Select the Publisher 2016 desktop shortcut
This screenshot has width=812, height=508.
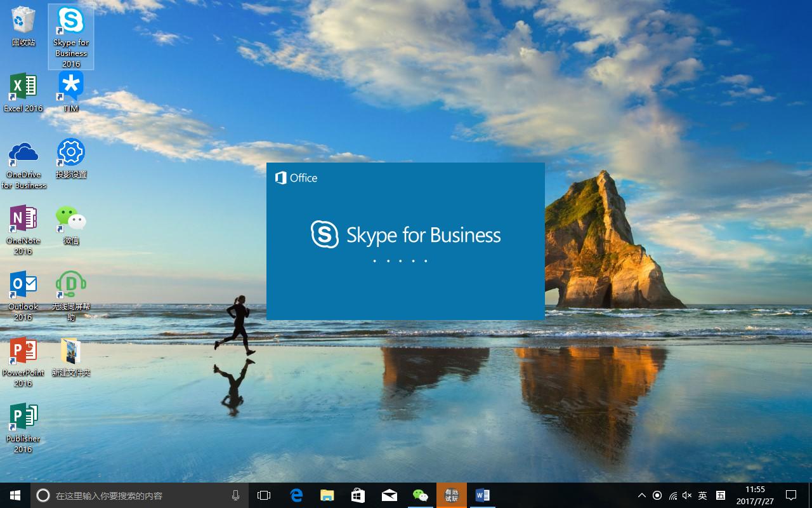[23, 418]
